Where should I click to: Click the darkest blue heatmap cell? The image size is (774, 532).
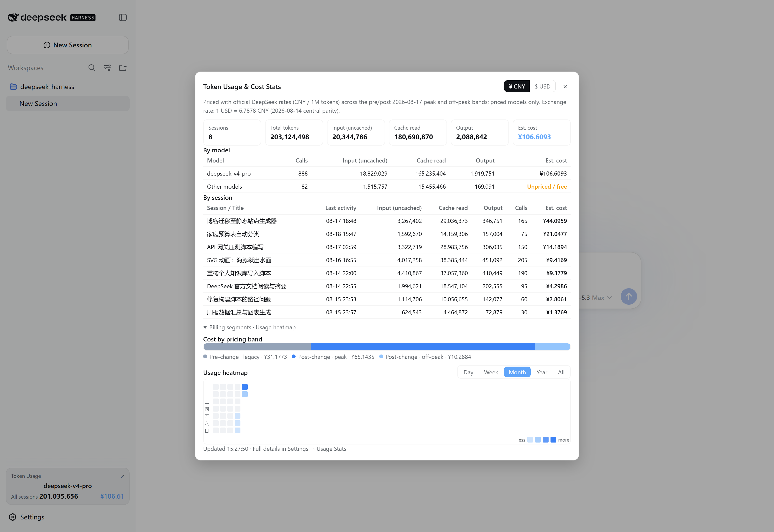245,387
